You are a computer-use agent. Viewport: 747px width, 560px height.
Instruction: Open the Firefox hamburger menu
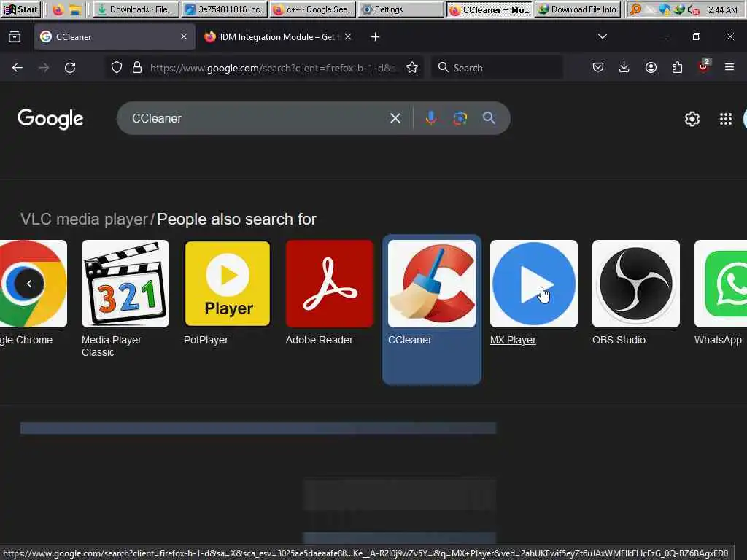pos(729,68)
